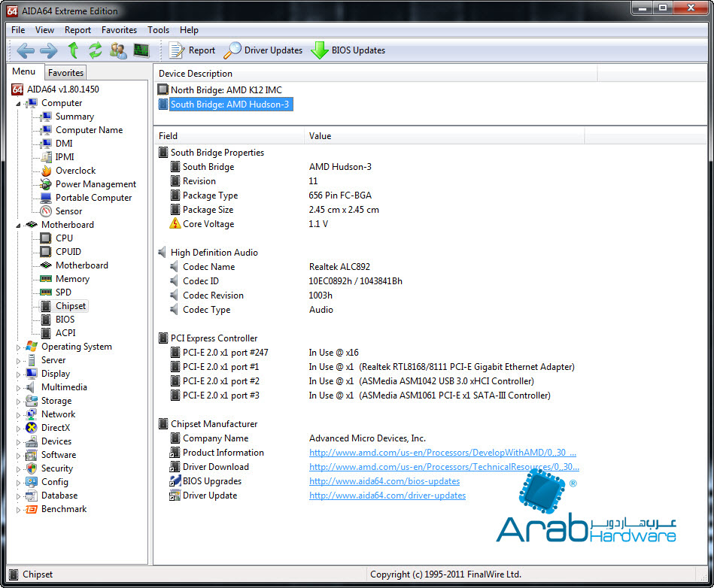Screen dimensions: 714x588
Task: Select the Chipset tree item
Action: pos(71,306)
